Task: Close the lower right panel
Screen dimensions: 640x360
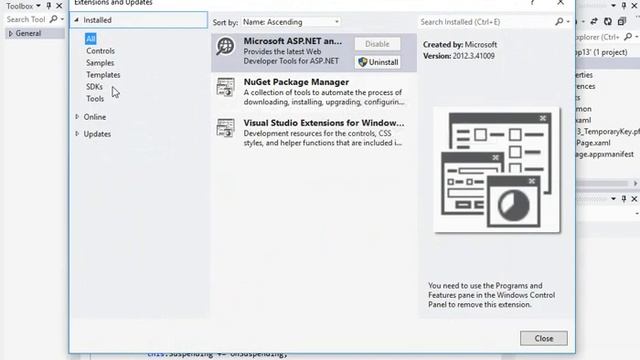Action: (x=634, y=198)
